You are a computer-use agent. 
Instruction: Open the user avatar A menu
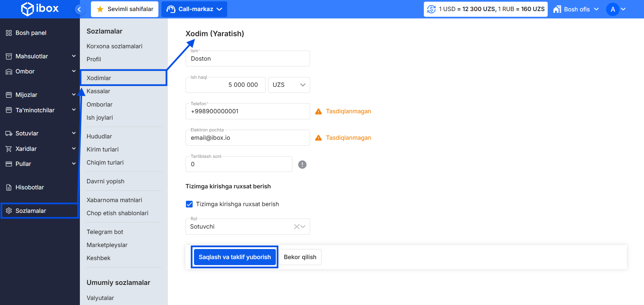pos(612,9)
